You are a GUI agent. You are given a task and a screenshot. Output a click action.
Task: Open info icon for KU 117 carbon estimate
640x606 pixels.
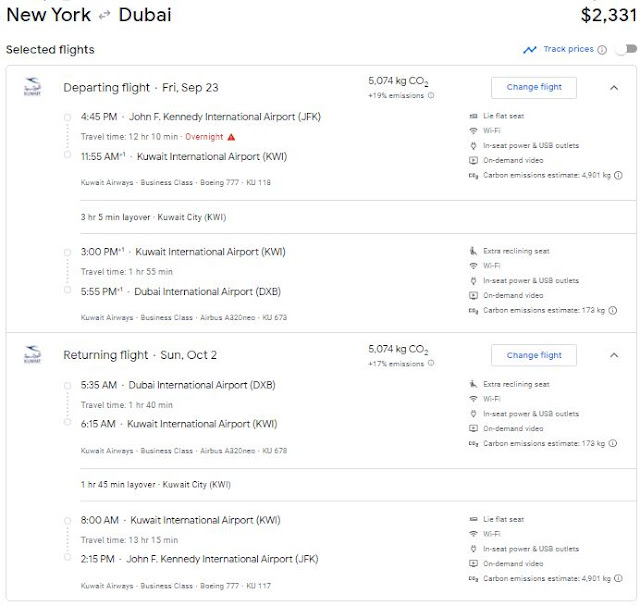coord(619,579)
